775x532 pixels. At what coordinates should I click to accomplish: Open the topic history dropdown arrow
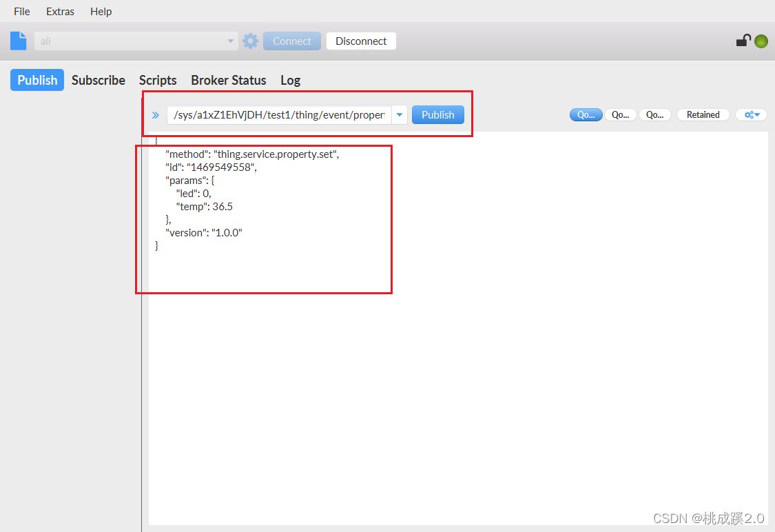pyautogui.click(x=400, y=114)
